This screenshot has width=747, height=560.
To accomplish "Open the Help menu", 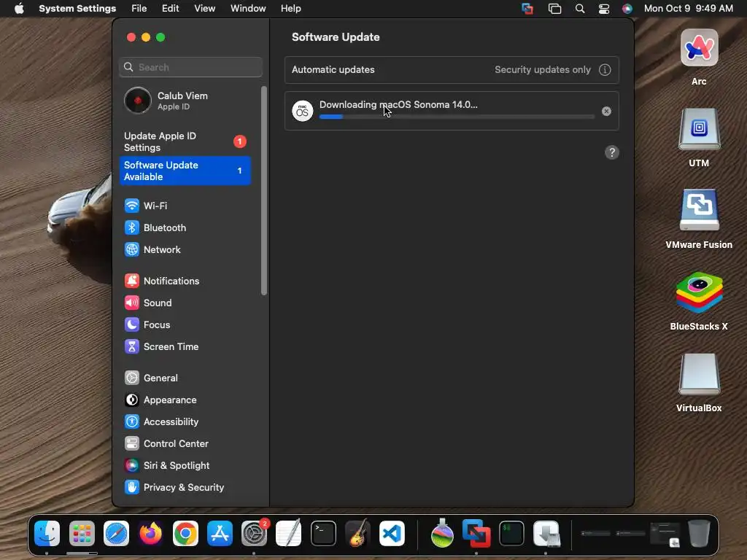I will click(290, 9).
